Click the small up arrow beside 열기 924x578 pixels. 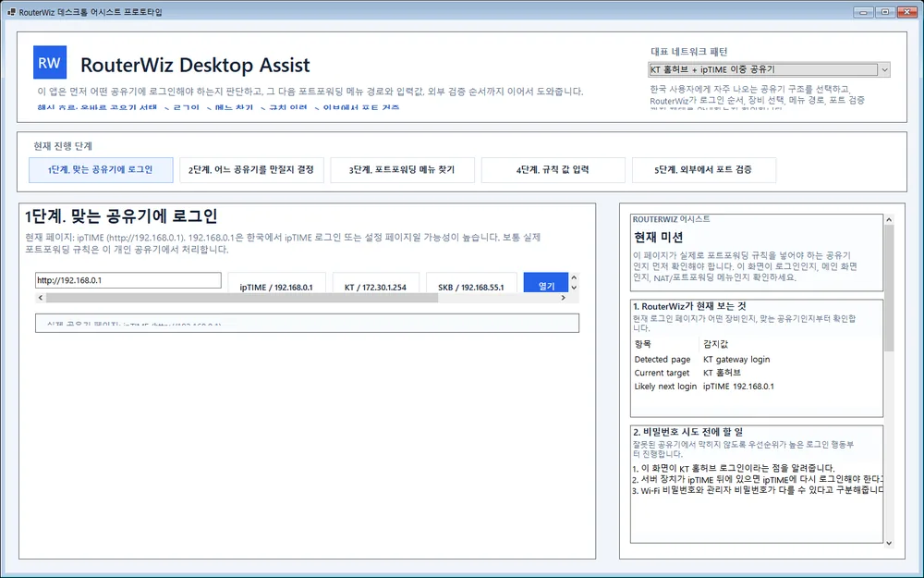[574, 277]
